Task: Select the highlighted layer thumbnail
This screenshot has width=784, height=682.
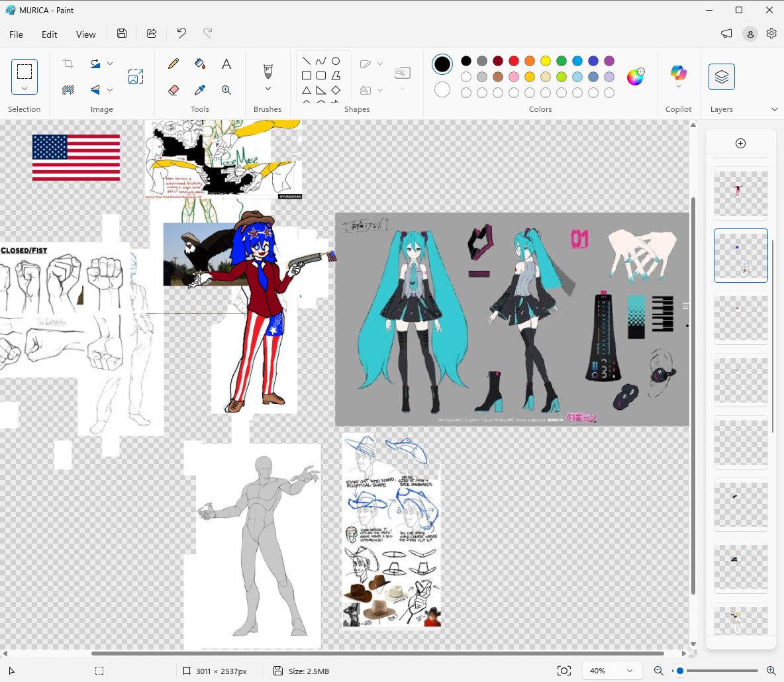Action: pos(740,256)
